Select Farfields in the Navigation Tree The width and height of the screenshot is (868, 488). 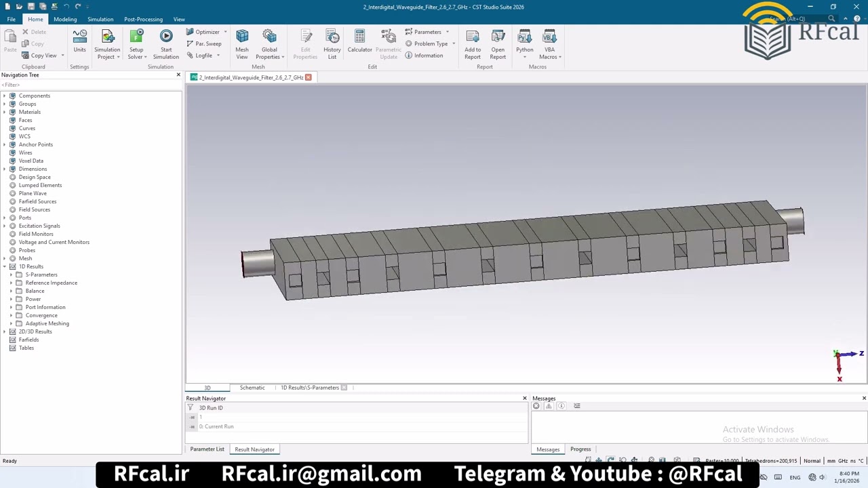point(28,340)
